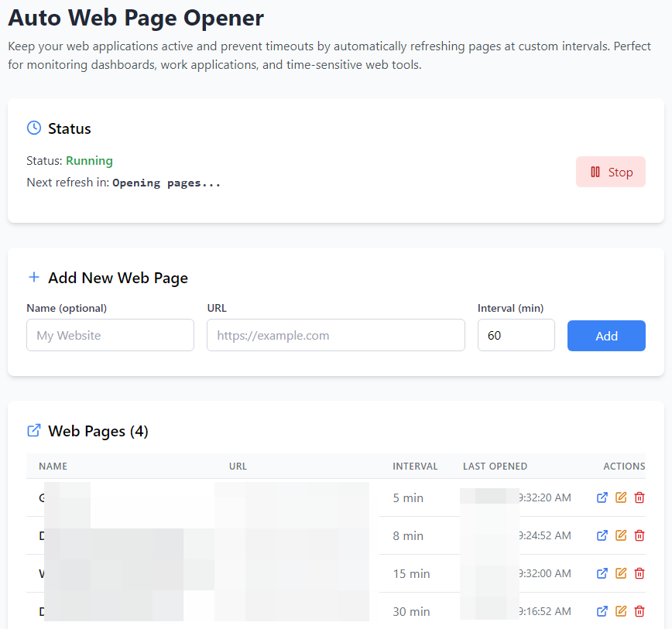This screenshot has width=672, height=629.
Task: Select the Interval (min) field showing 60
Action: 516,336
